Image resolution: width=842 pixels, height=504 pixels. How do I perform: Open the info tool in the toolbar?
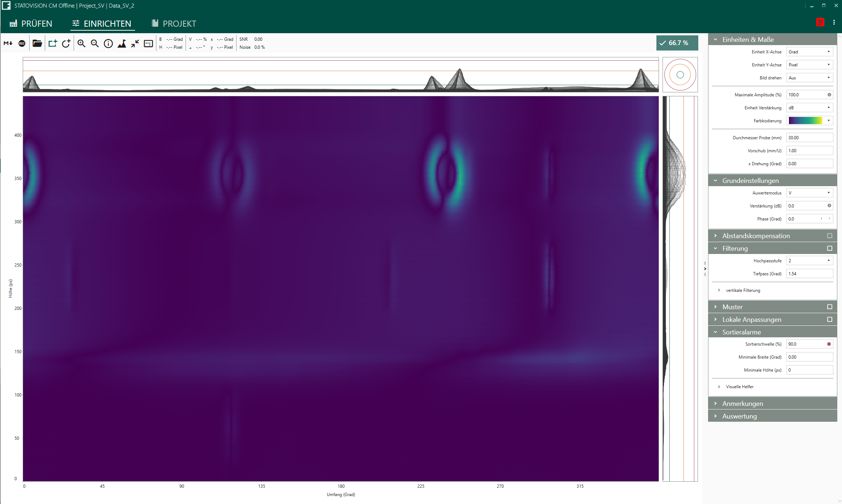click(108, 43)
